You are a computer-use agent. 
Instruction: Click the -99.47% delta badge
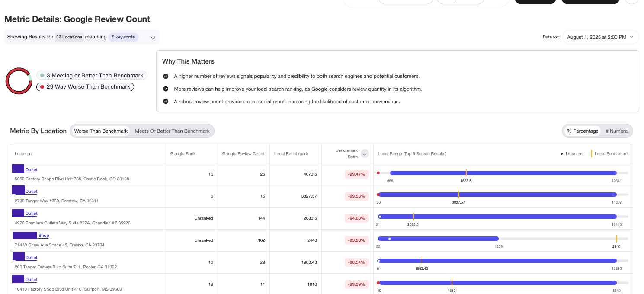(357, 174)
